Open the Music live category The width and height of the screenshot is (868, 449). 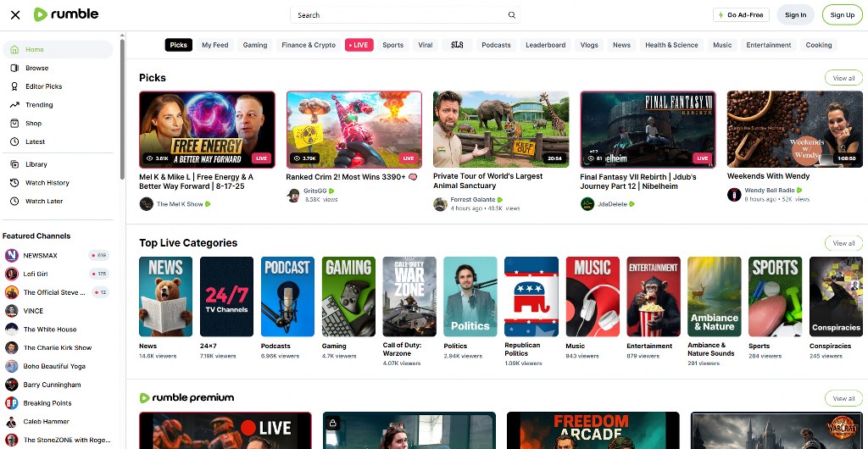(x=593, y=297)
